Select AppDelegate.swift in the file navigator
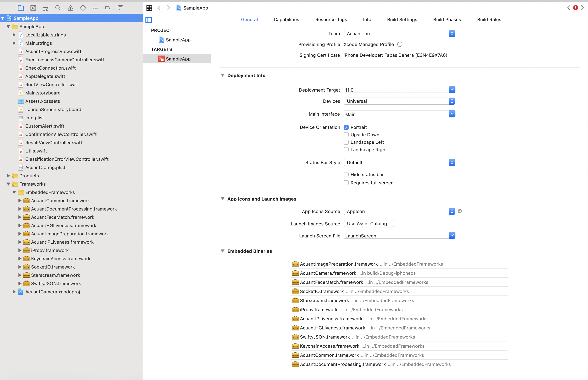The width and height of the screenshot is (588, 380). pos(45,76)
